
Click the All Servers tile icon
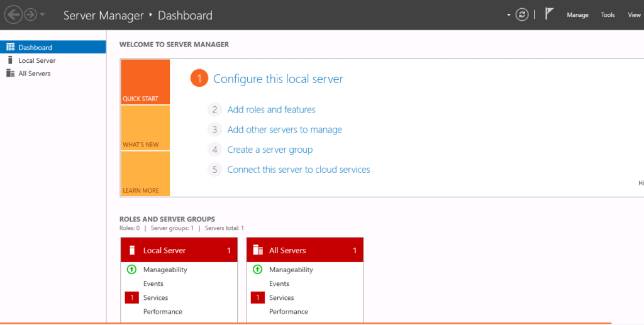click(x=258, y=250)
